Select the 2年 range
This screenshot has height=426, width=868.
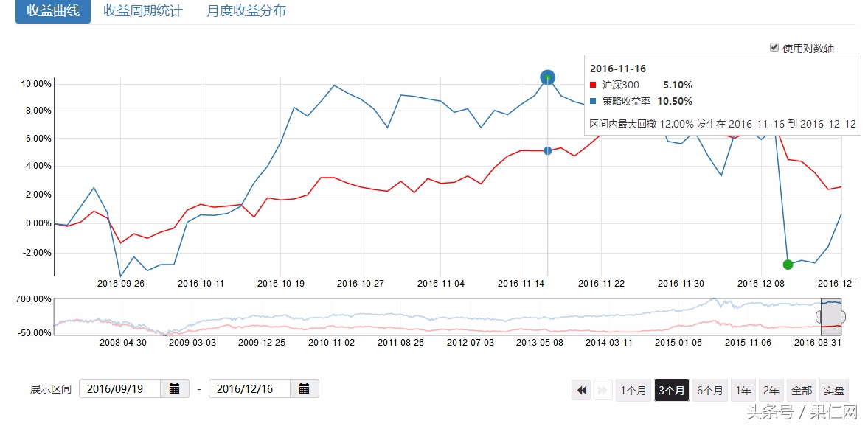pyautogui.click(x=771, y=391)
